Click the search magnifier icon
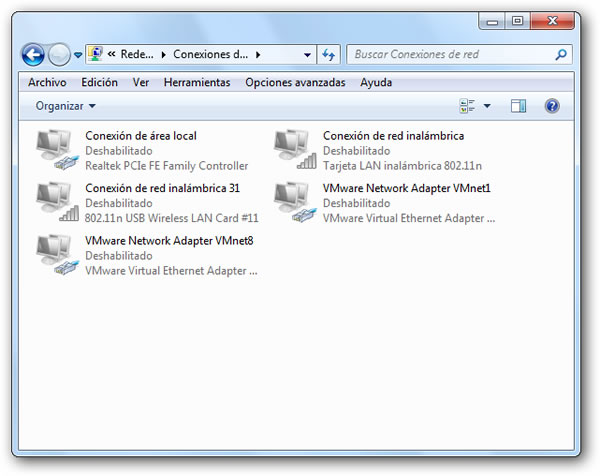The width and height of the screenshot is (600, 476). click(x=561, y=54)
